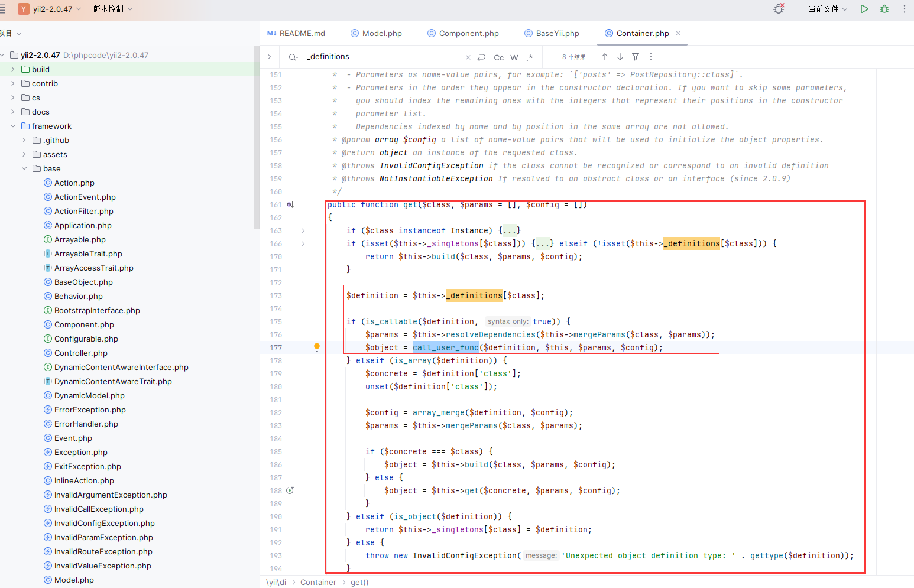This screenshot has height=588, width=914.
Task: Click Container in the bottom breadcrumb
Action: pyautogui.click(x=318, y=582)
